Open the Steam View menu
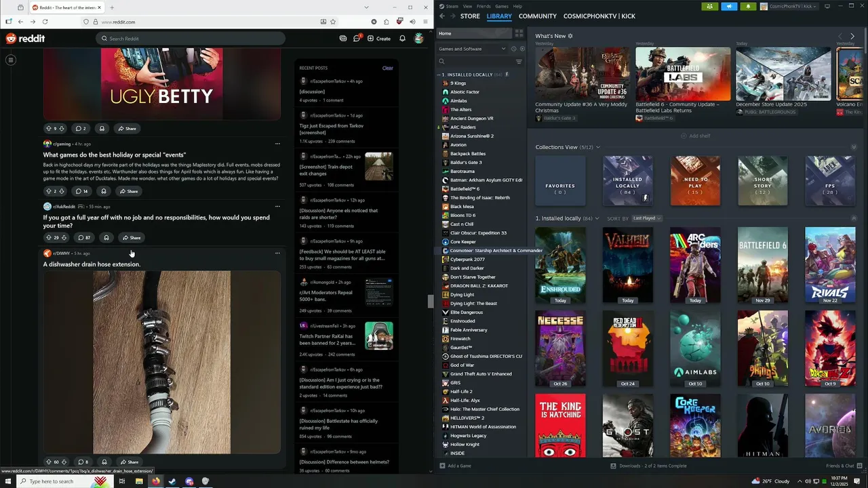This screenshot has height=488, width=868. coord(467,6)
